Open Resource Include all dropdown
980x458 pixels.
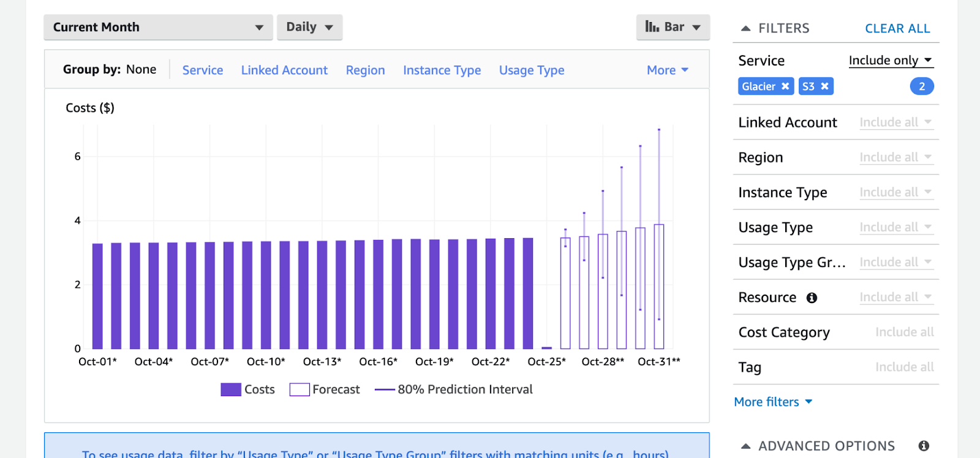pos(895,297)
